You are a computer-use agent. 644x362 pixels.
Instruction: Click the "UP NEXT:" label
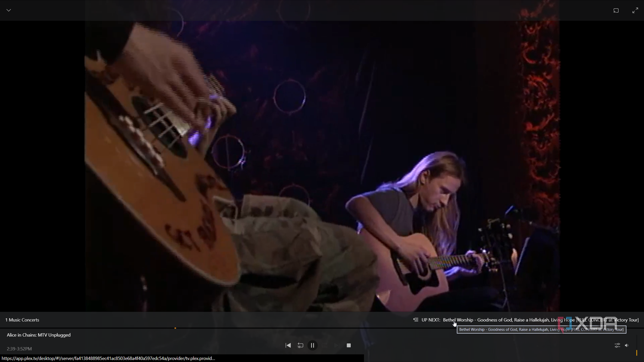[431, 320]
